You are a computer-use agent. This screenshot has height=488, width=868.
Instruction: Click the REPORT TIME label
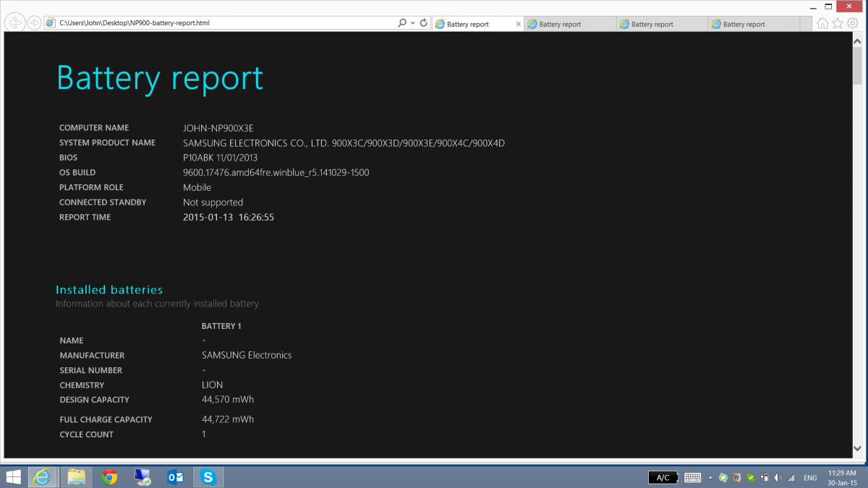(x=85, y=218)
